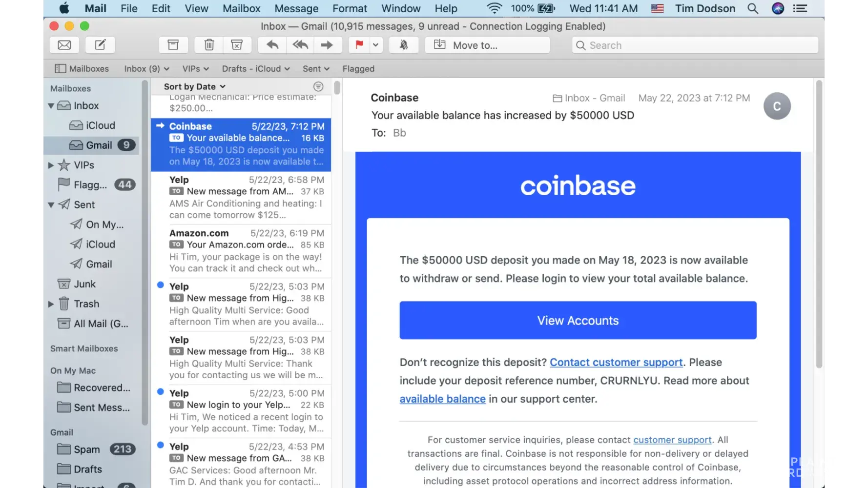This screenshot has height=488, width=868.
Task: Select the iCloud inbox in the sidebar
Action: pos(92,125)
